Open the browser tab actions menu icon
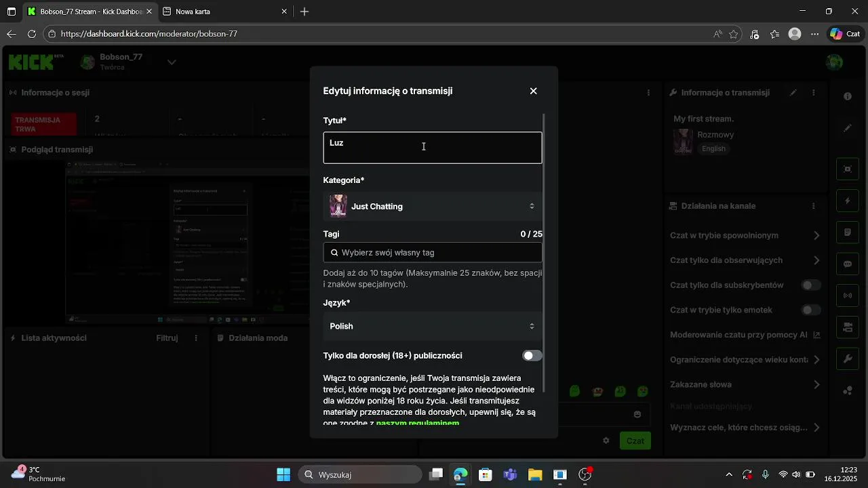Viewport: 868px width, 488px height. coord(12,12)
